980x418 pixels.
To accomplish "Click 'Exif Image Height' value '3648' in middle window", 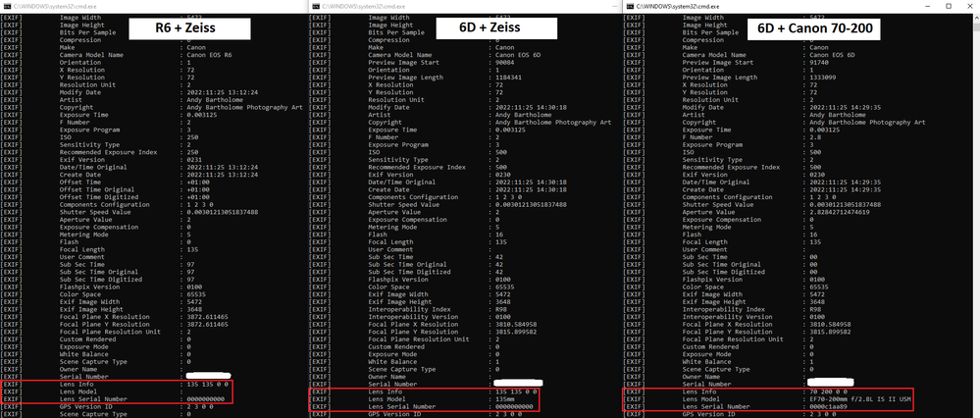I will coord(503,302).
